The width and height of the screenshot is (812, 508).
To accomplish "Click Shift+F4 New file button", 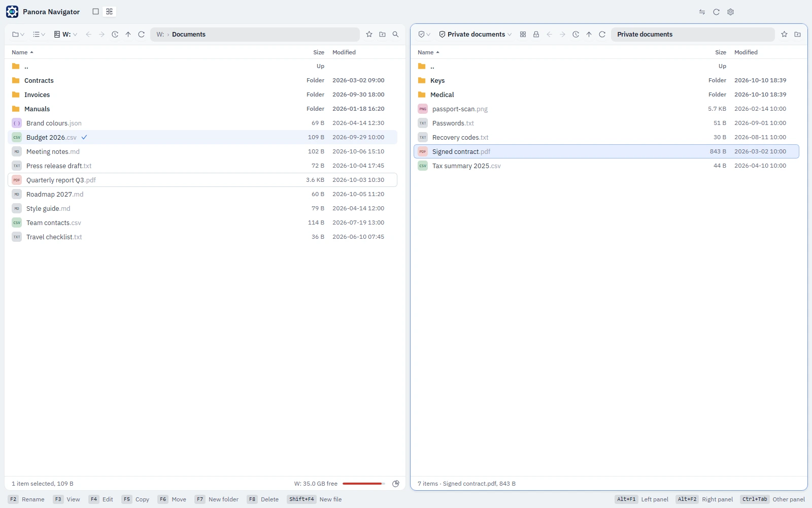I will (315, 499).
